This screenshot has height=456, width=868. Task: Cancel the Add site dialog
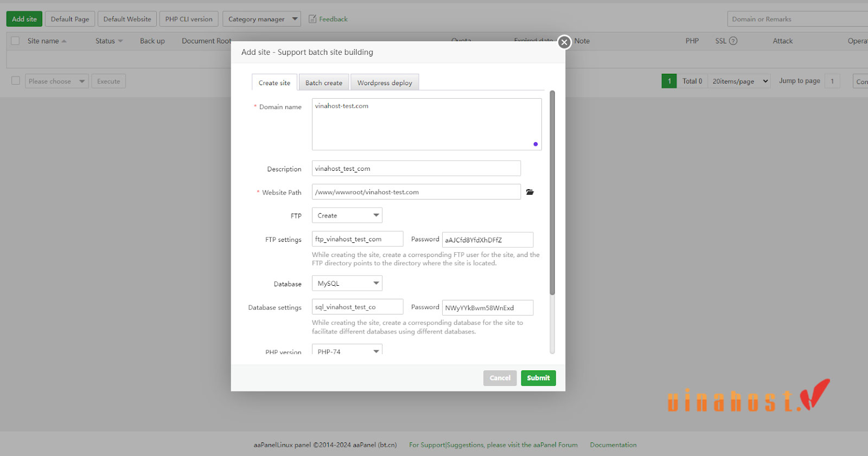(500, 378)
